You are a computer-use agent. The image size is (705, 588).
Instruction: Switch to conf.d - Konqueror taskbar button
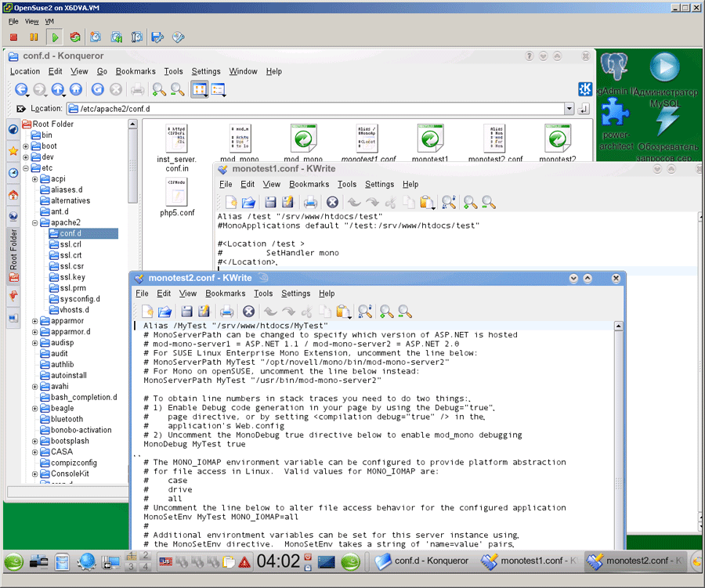pyautogui.click(x=421, y=561)
